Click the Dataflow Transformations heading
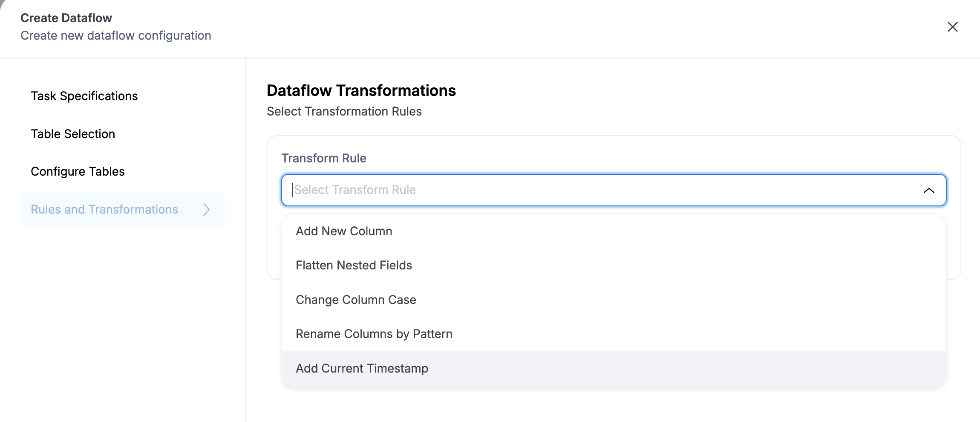980x422 pixels. (x=361, y=90)
